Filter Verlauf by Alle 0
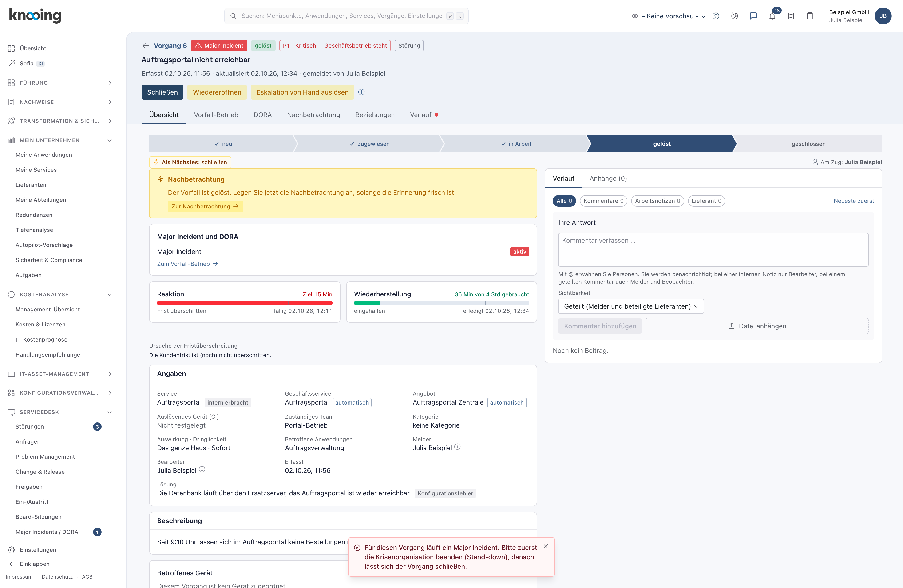Viewport: 903px width, 588px height. point(564,201)
